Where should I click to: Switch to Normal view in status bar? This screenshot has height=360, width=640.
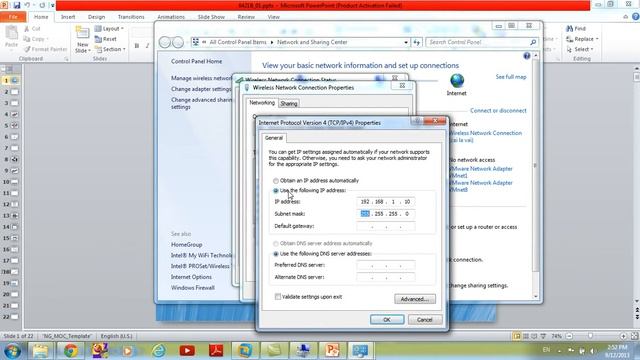pos(517,336)
